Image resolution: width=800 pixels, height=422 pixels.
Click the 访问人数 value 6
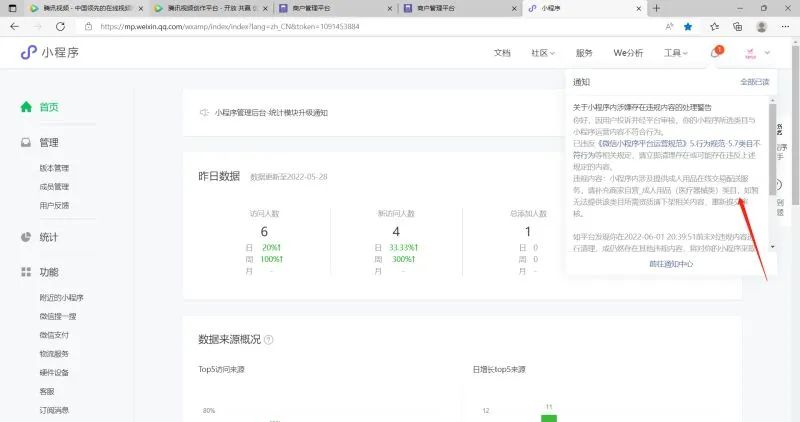pos(264,232)
